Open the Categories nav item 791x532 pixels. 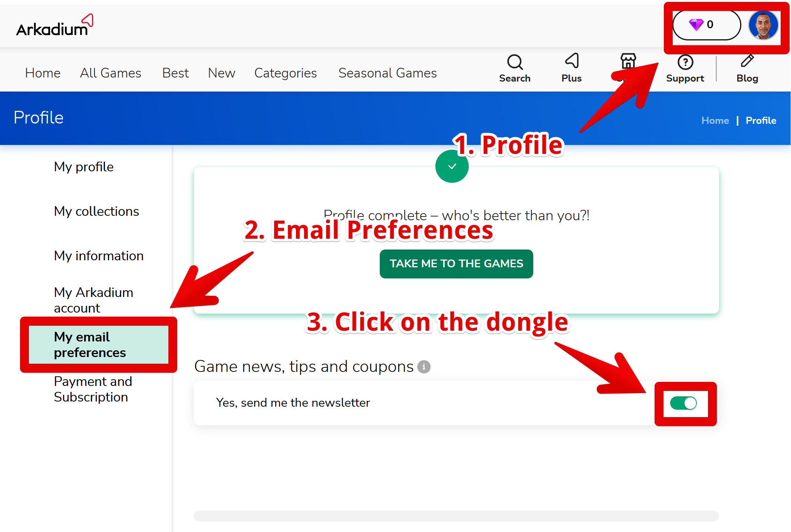286,73
